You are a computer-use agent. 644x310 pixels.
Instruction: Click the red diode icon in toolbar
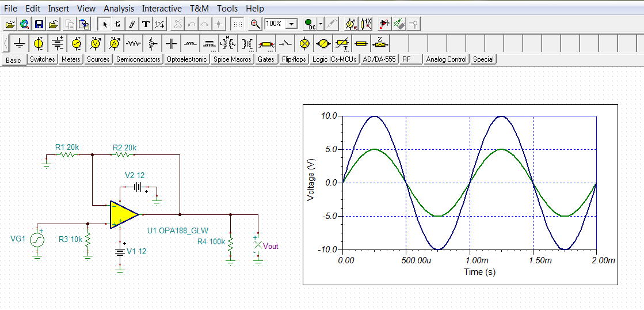pos(384,24)
